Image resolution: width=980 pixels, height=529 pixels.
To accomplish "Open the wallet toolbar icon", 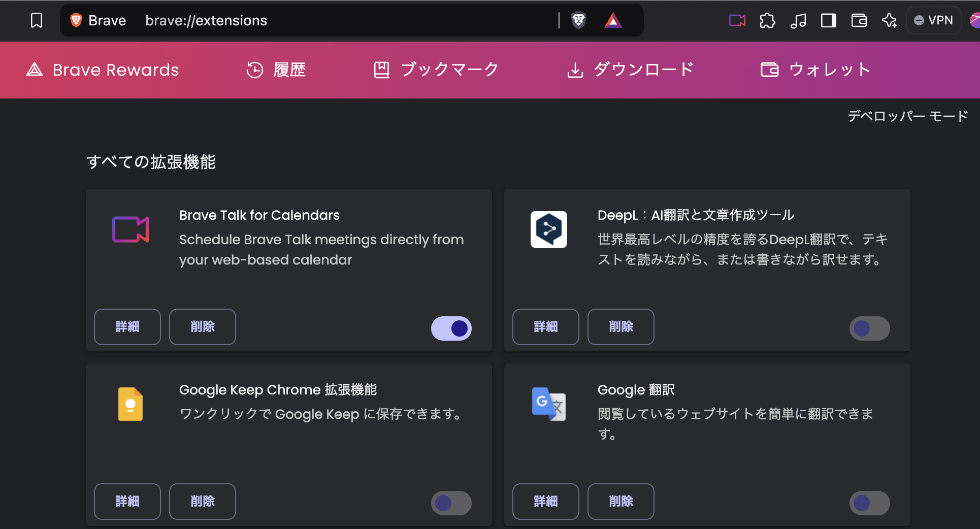I will pos(859,21).
